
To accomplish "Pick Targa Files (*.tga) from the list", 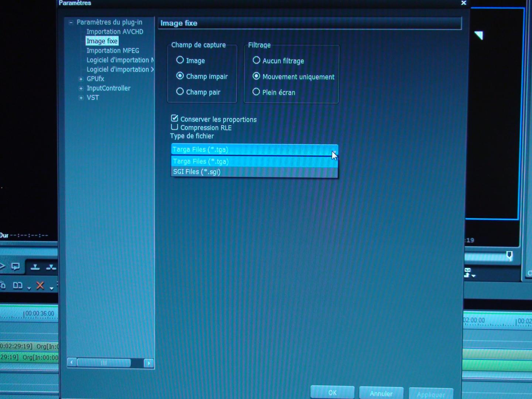I will 254,161.
